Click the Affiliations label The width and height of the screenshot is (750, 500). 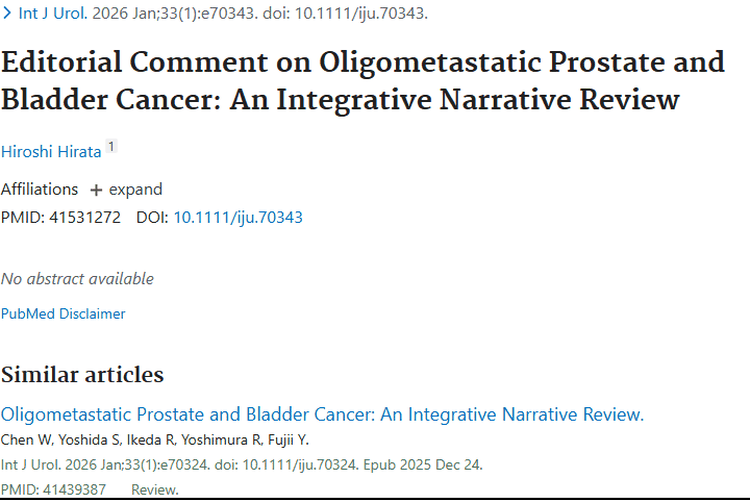[x=39, y=189]
